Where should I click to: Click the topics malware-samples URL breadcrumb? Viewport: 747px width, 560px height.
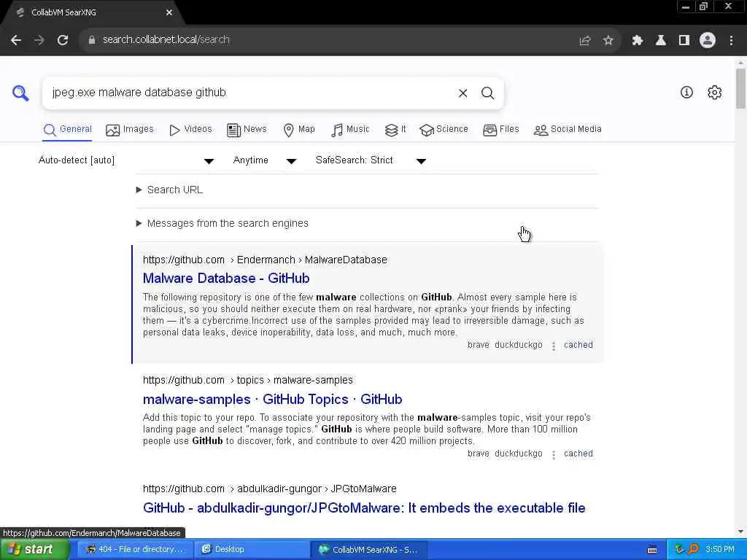(248, 381)
